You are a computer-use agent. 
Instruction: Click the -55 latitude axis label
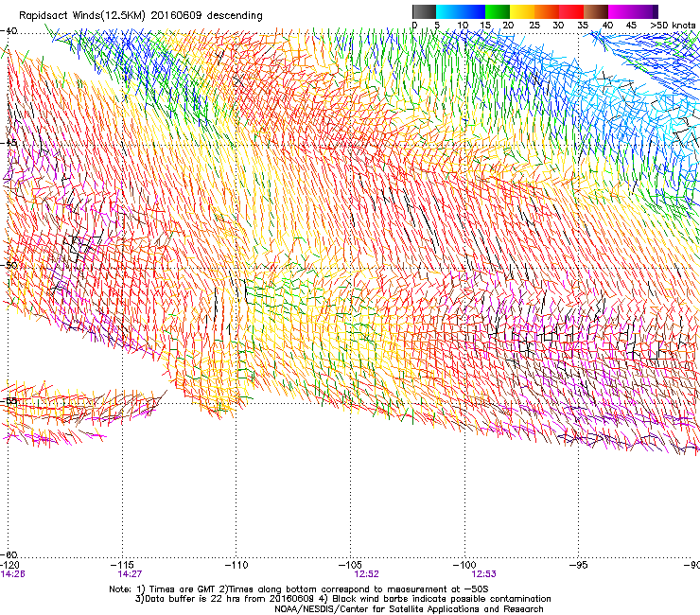pos(9,400)
